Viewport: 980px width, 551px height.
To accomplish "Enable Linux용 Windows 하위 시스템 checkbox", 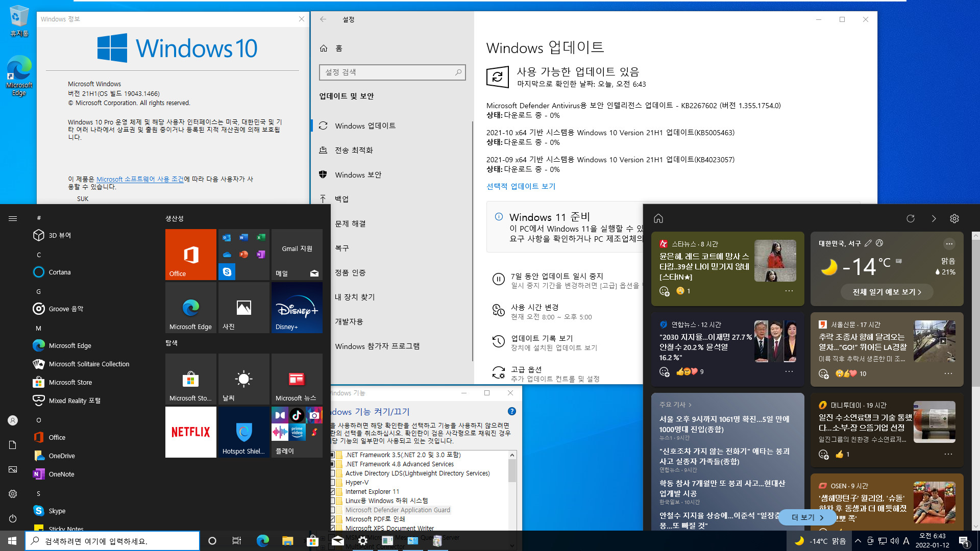I will pos(332,500).
